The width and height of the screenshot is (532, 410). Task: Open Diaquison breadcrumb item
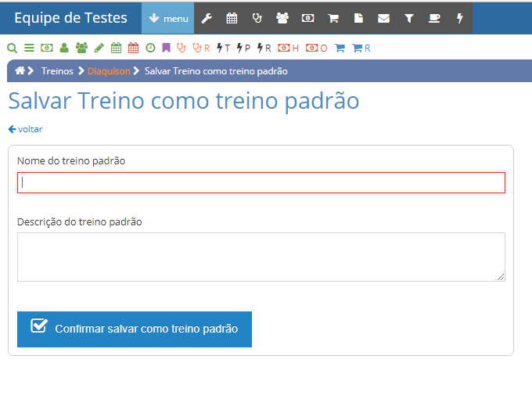109,71
